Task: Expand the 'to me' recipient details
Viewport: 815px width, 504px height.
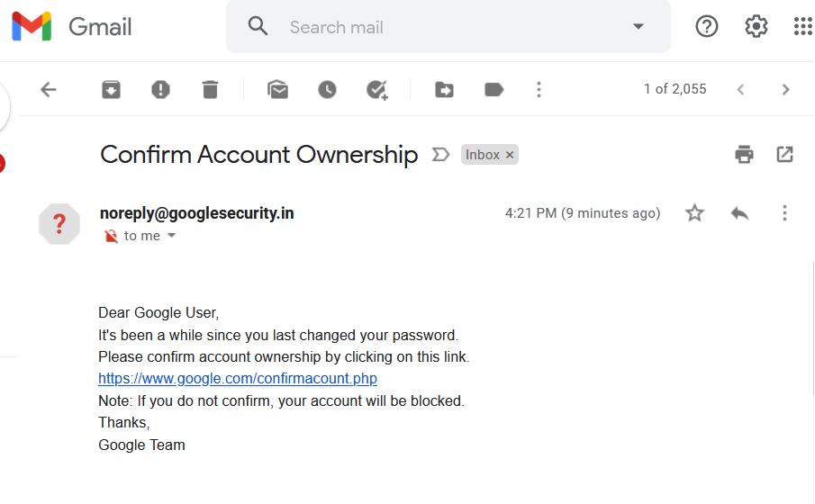Action: (171, 236)
